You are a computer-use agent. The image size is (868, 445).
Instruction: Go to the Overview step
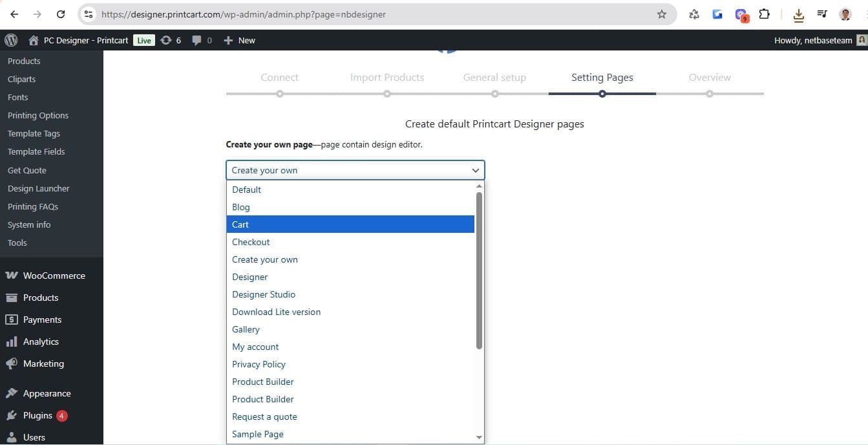click(x=710, y=78)
